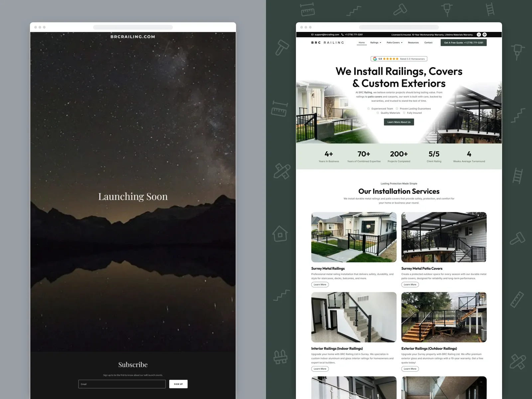532x399 pixels.
Task: Open the Interior Railings staircase photo
Action: click(354, 317)
